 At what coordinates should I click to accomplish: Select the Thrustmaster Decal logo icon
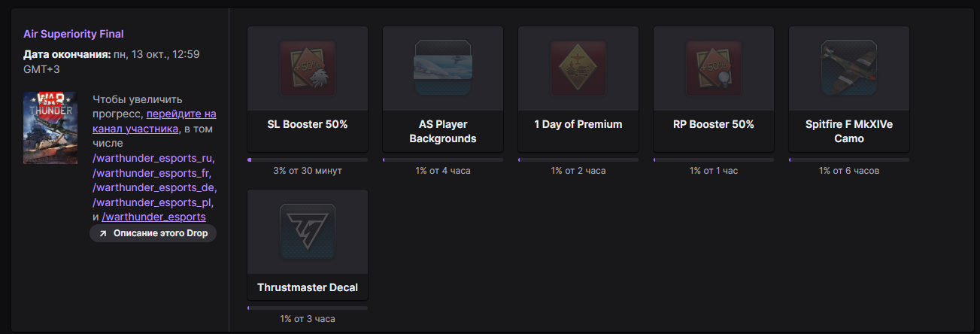point(307,232)
